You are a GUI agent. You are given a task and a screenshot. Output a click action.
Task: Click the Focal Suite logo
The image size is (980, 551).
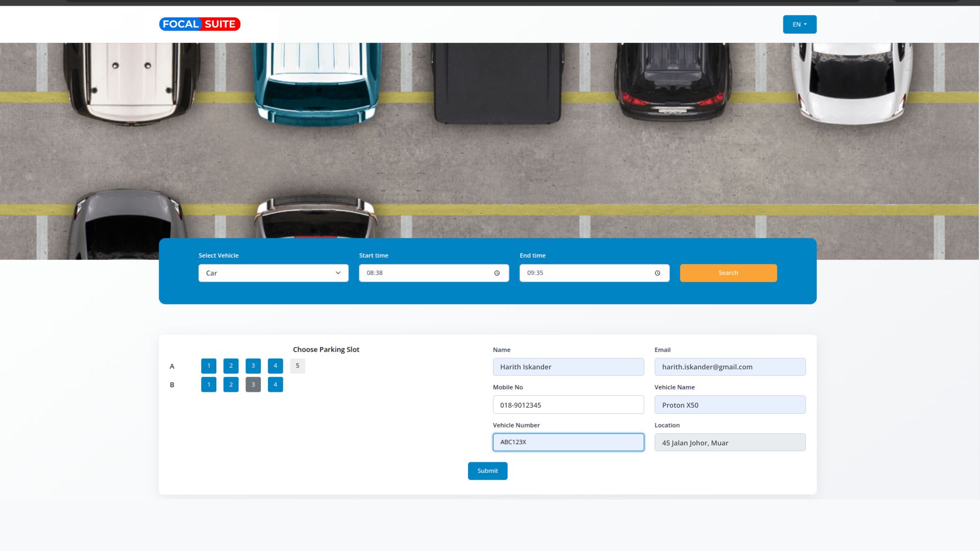click(200, 24)
